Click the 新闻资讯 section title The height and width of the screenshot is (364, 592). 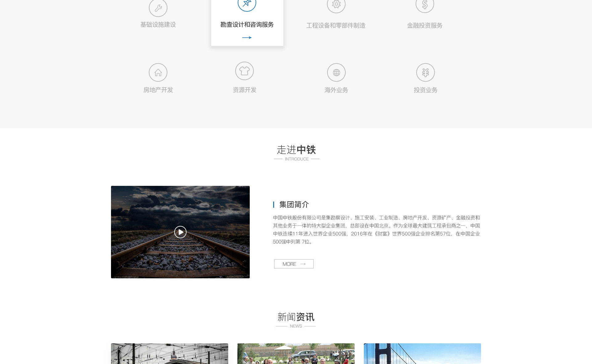point(296,317)
